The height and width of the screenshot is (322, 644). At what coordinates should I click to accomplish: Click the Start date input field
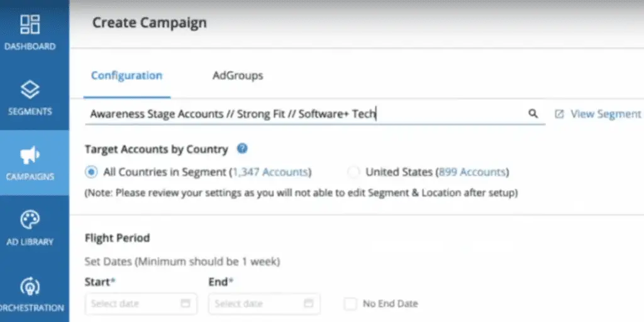pos(132,304)
